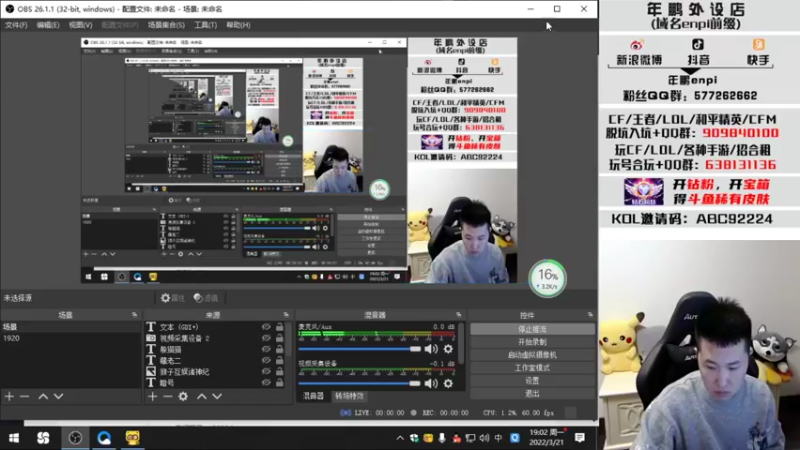Viewport: 800px width, 450px height.
Task: Toggle lock for 文本 (GDI+) source
Action: tap(280, 327)
